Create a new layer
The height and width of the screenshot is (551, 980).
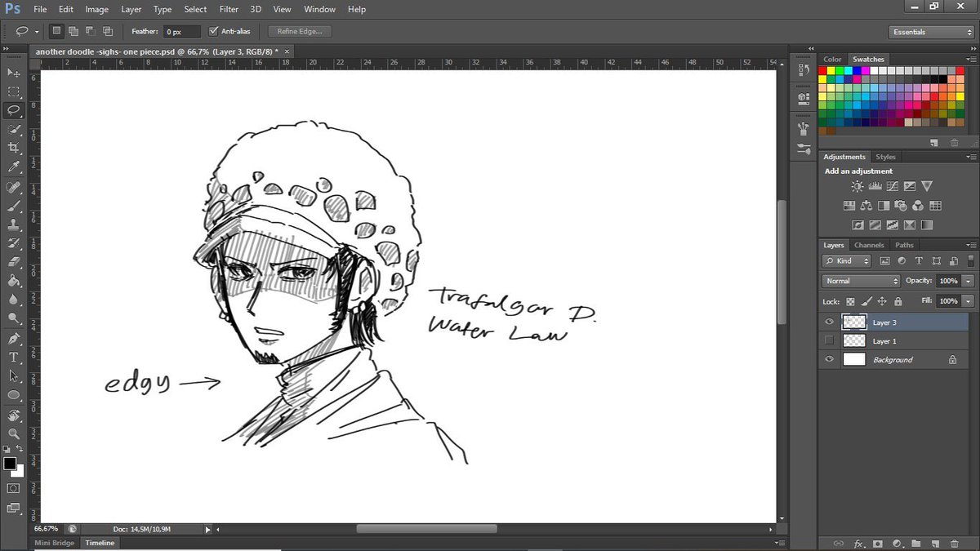(935, 543)
